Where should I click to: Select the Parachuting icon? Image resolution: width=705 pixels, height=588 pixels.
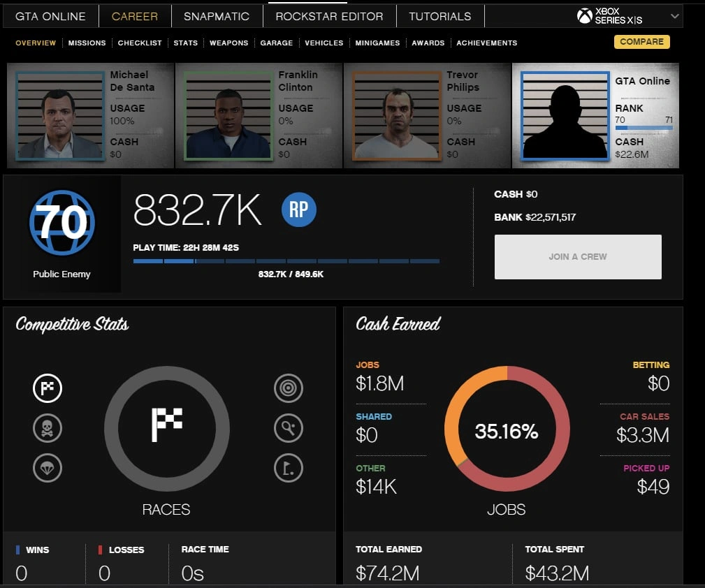coord(48,468)
